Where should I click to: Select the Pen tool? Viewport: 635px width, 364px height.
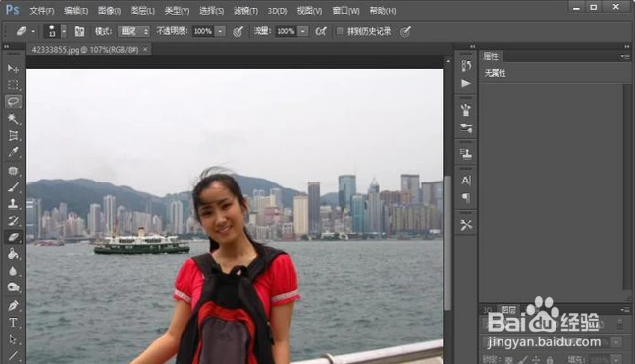pyautogui.click(x=13, y=305)
